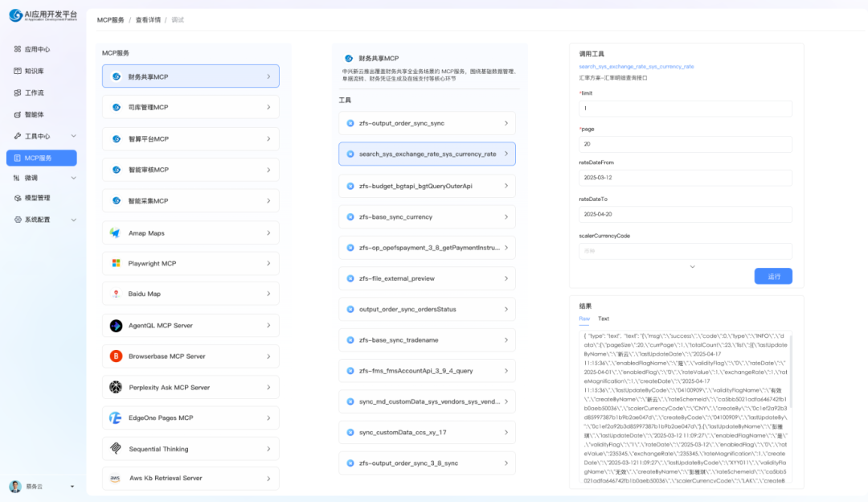This screenshot has width=868, height=502.
Task: Select the Playwright MCP colorful icon
Action: tap(116, 263)
